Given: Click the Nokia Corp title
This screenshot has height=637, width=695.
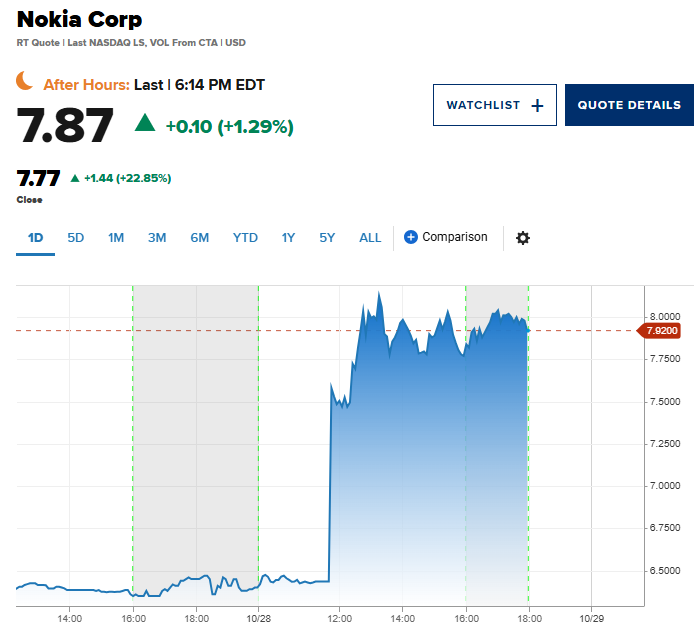Looking at the screenshot, I should click(x=80, y=19).
